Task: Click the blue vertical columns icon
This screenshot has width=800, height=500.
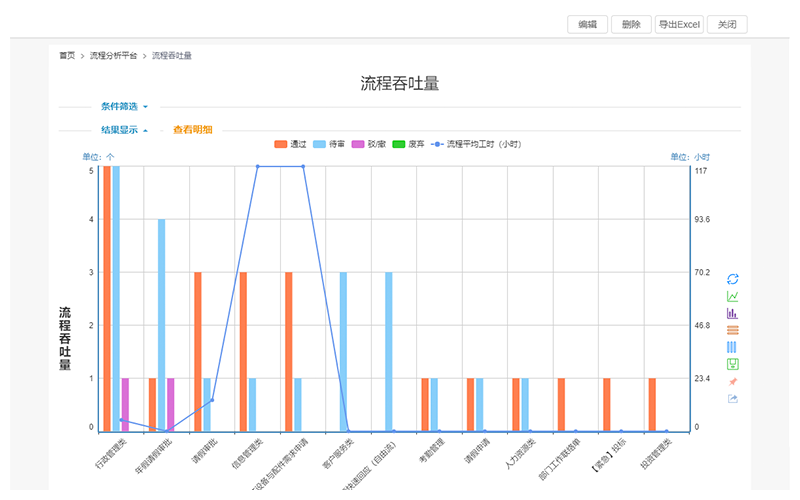Action: (x=732, y=346)
